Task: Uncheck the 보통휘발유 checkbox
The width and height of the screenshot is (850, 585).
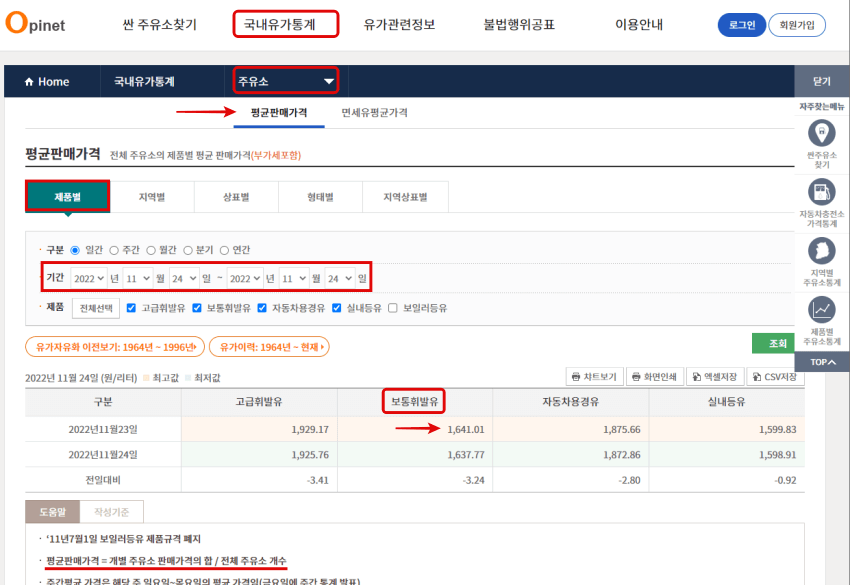Action: tap(197, 308)
